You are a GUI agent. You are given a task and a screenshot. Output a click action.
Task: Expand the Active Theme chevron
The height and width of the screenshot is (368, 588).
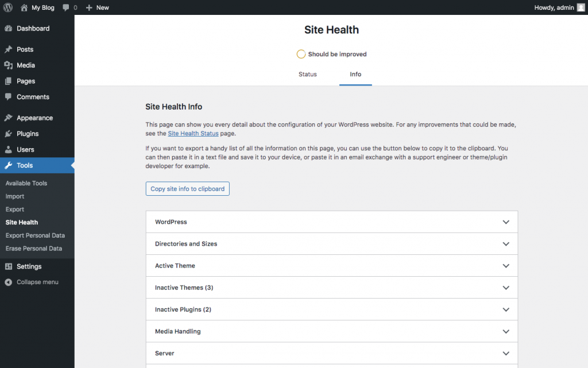(506, 266)
